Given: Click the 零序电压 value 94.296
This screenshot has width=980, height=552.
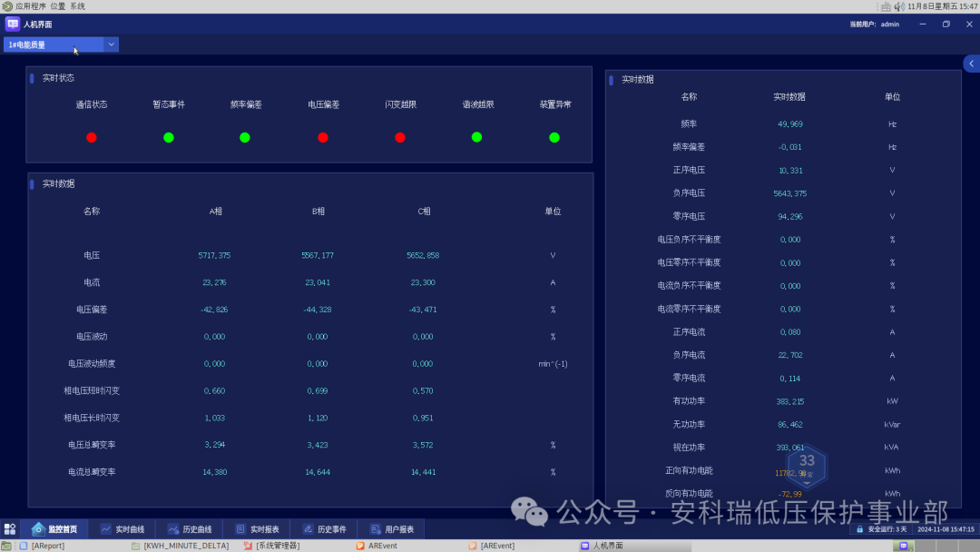Looking at the screenshot, I should [790, 216].
